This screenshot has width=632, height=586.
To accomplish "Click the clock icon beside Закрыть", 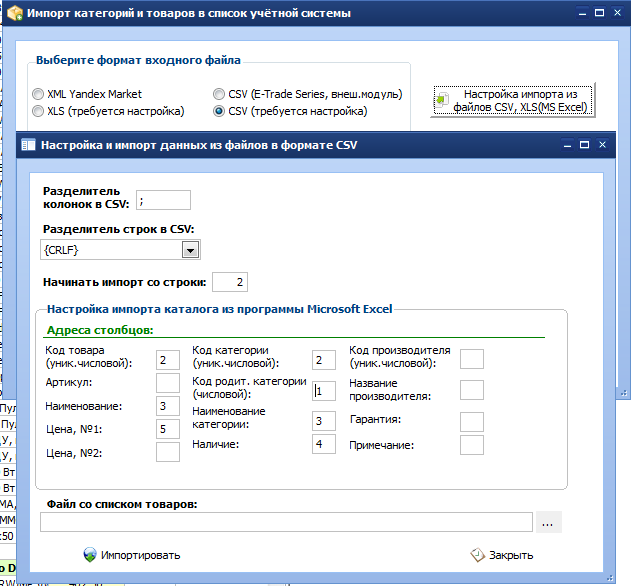I will [477, 555].
